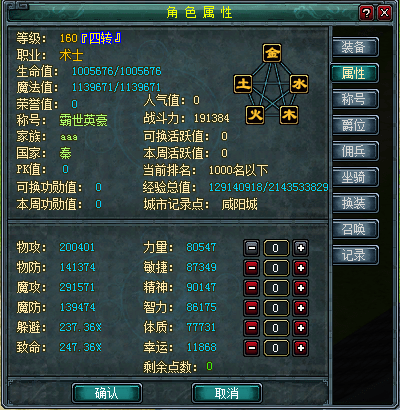
Task: Click the 确认 button
Action: (x=107, y=393)
